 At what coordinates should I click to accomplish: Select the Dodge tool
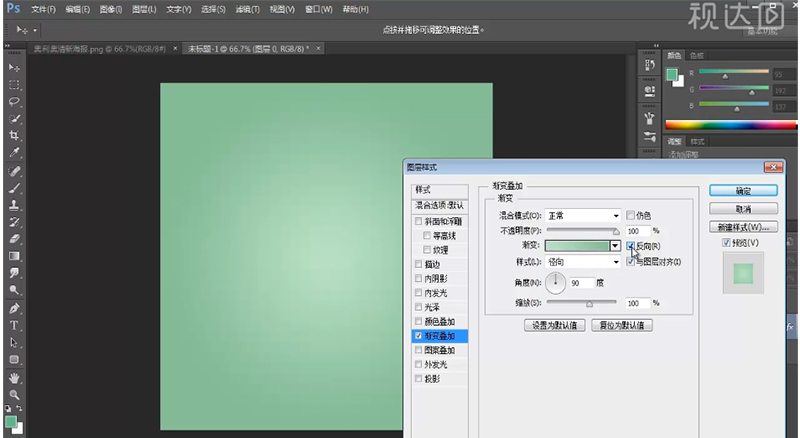coord(14,290)
